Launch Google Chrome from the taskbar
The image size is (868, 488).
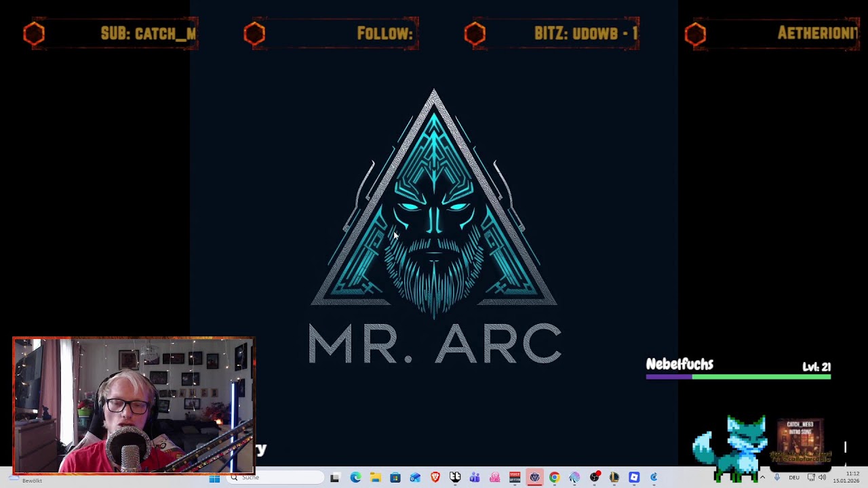(555, 478)
